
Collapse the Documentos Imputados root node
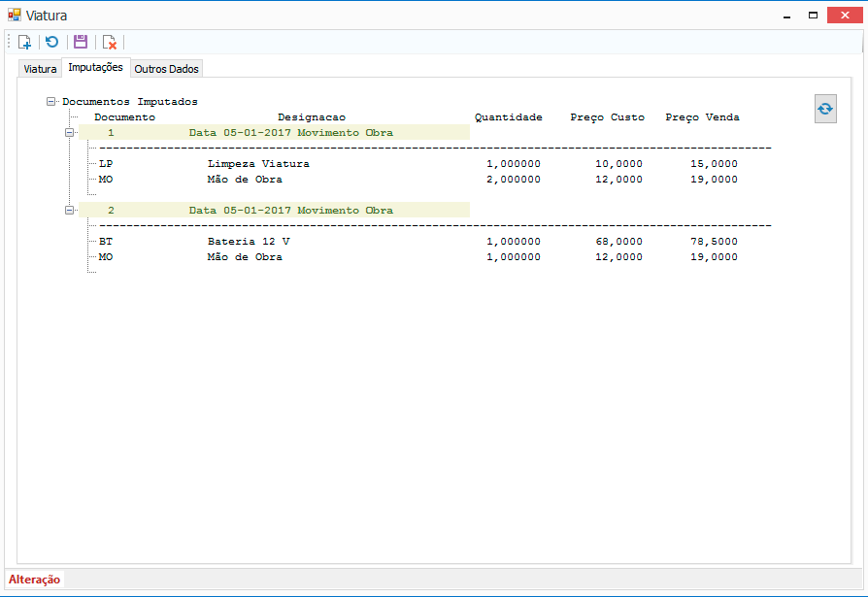(50, 101)
